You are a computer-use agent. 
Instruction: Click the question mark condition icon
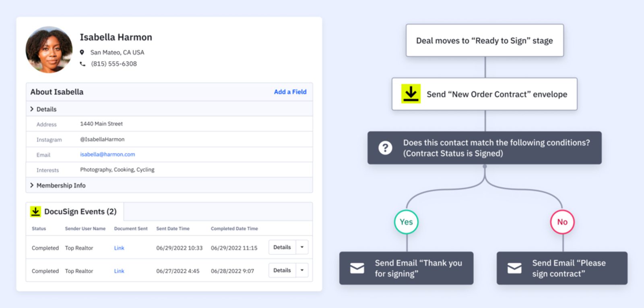[x=385, y=148]
